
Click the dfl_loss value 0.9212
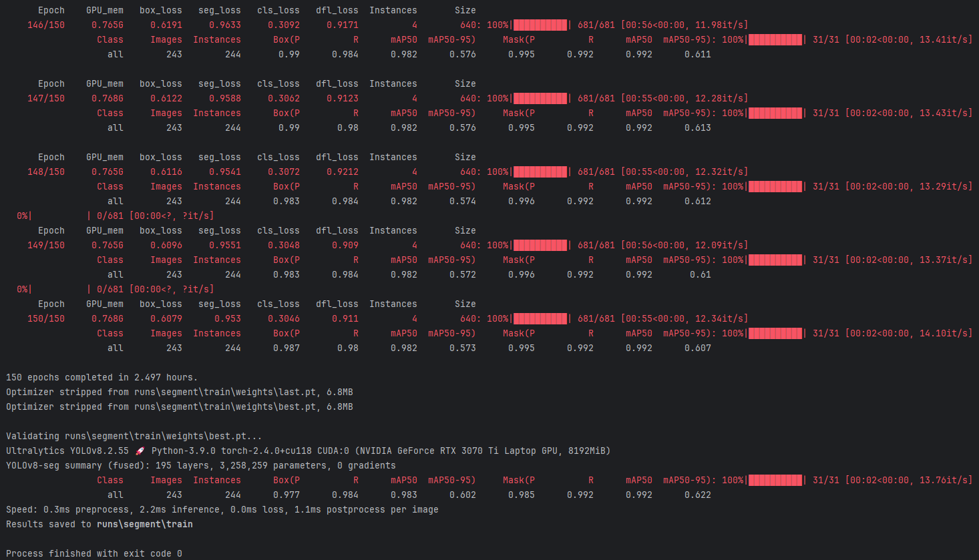343,172
